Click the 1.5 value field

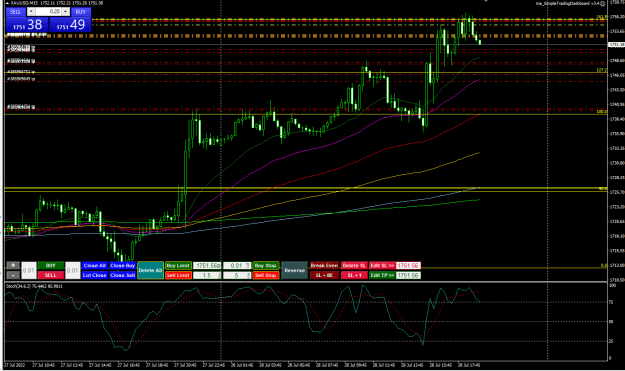(207, 275)
